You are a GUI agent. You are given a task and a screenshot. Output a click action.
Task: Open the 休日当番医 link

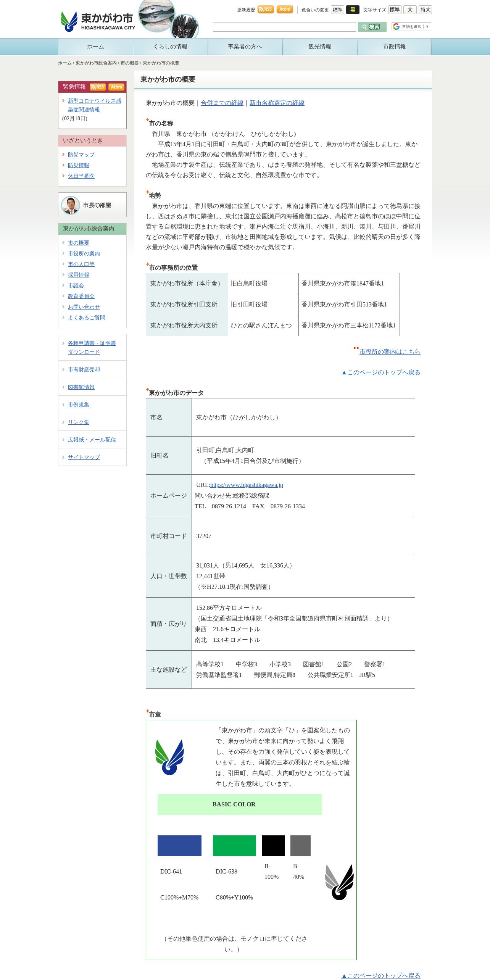(x=81, y=176)
